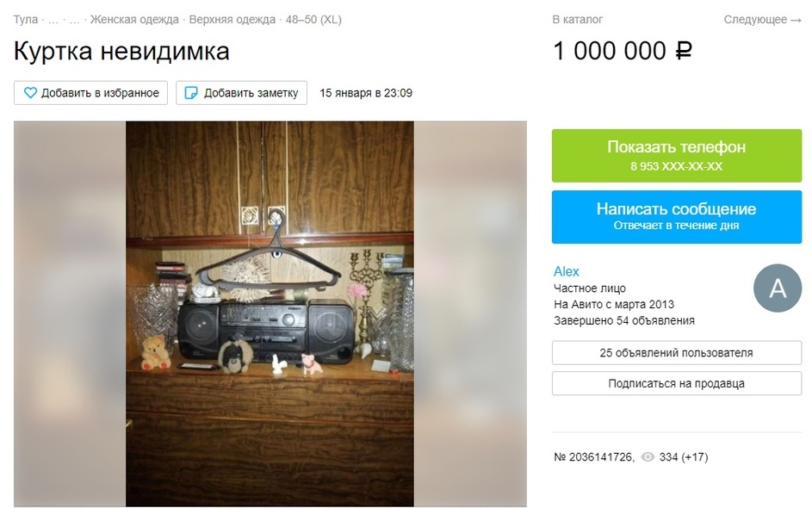Click the ruble currency sign
Image resolution: width=812 pixels, height=508 pixels.
pos(683,51)
